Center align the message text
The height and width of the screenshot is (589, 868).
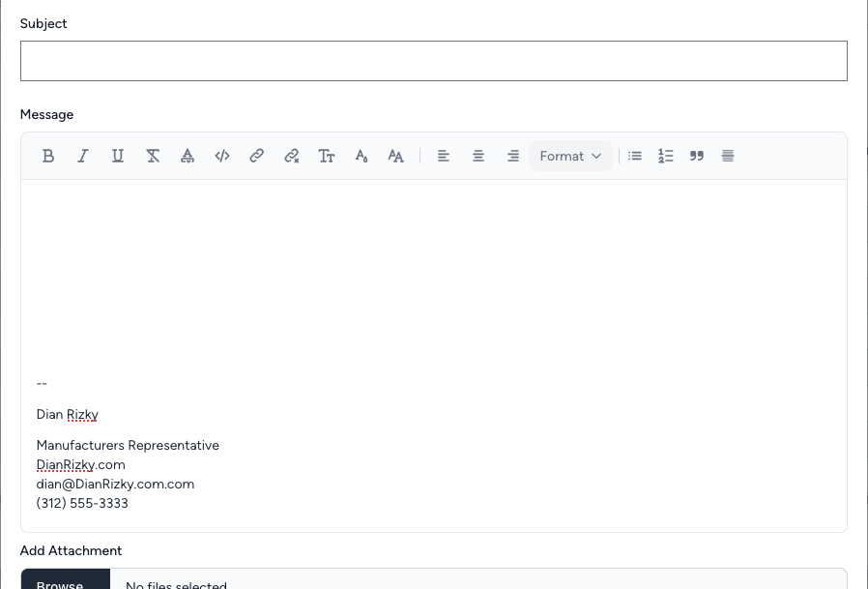click(478, 156)
